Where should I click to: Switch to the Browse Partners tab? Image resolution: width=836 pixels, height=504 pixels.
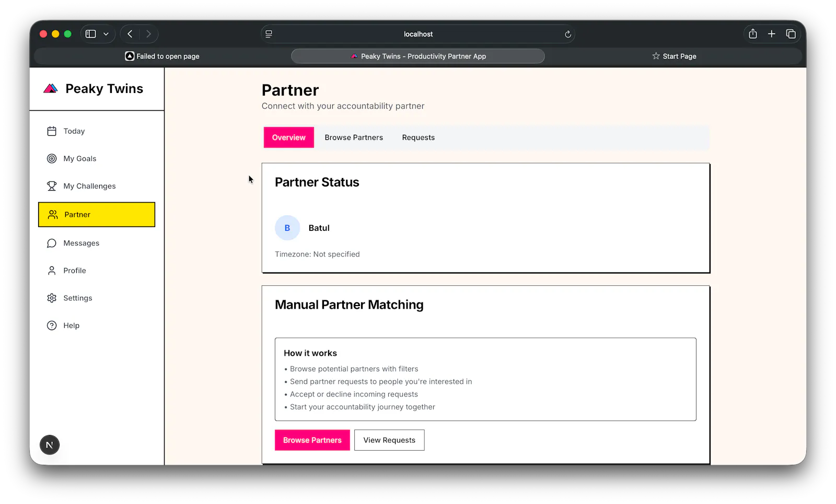tap(354, 137)
